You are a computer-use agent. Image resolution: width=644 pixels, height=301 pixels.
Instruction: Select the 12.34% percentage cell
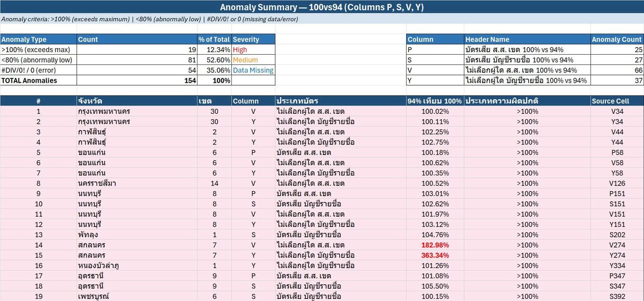tap(215, 49)
